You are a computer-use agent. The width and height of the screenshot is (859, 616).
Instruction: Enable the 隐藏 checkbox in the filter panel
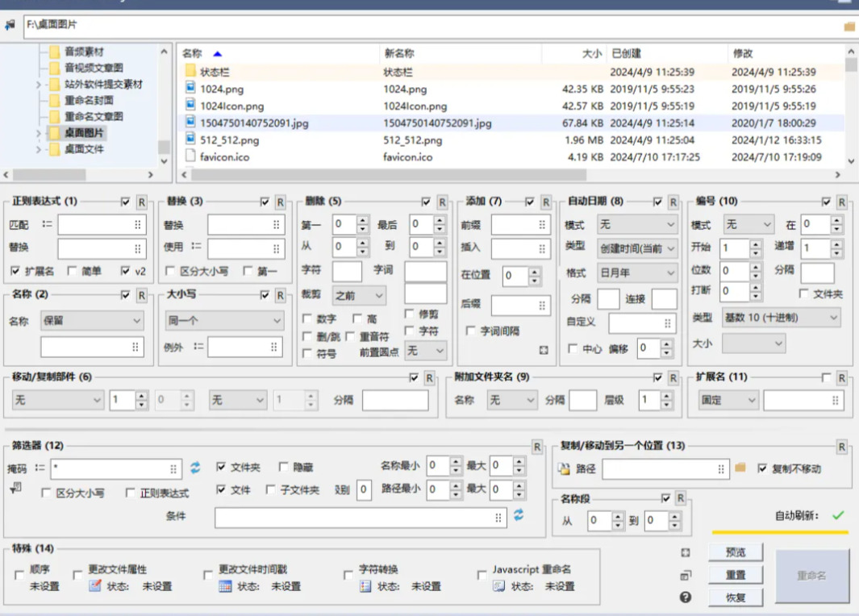(284, 467)
